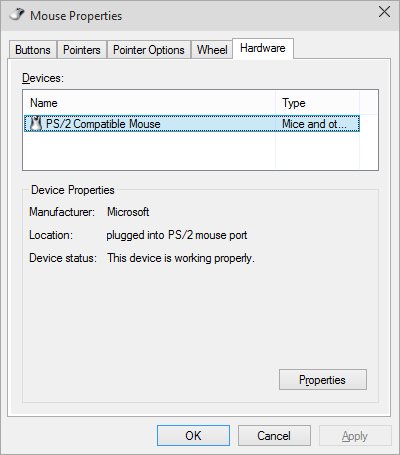Screen dimensions: 400x455
Task: Click the mouse icon in the title bar
Action: tap(17, 15)
